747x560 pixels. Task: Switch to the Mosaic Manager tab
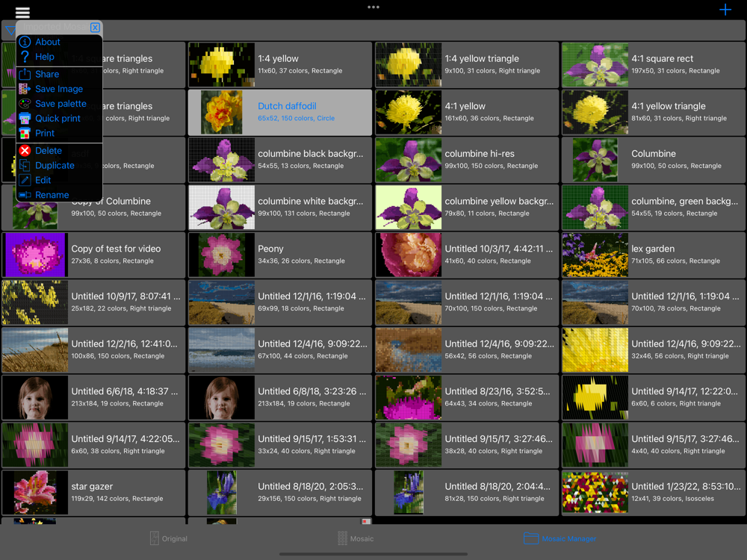[560, 538]
